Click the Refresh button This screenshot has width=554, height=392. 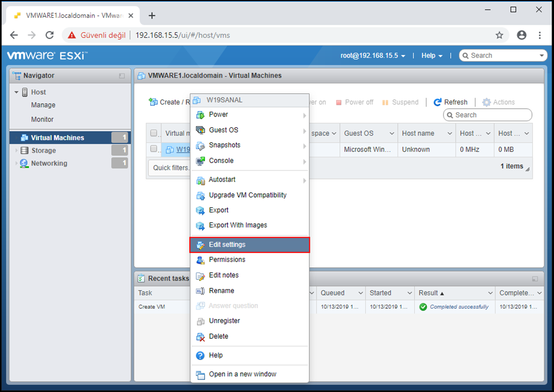[450, 102]
